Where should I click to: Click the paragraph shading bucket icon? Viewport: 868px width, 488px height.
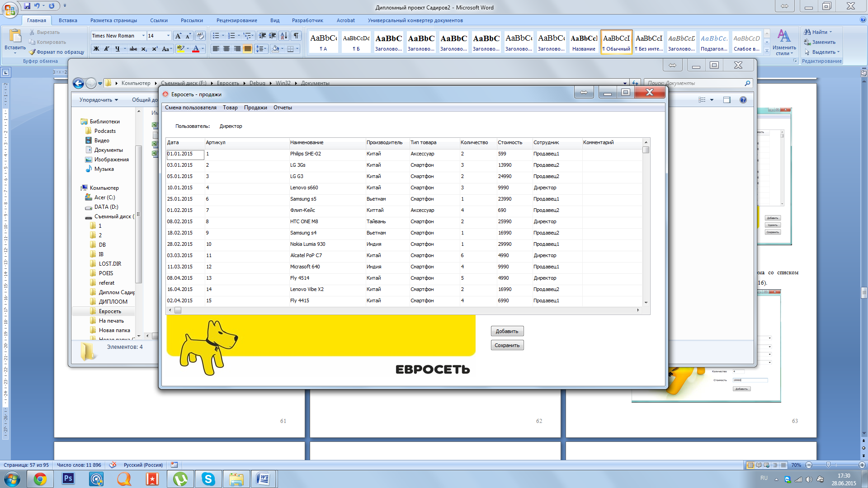(x=275, y=49)
